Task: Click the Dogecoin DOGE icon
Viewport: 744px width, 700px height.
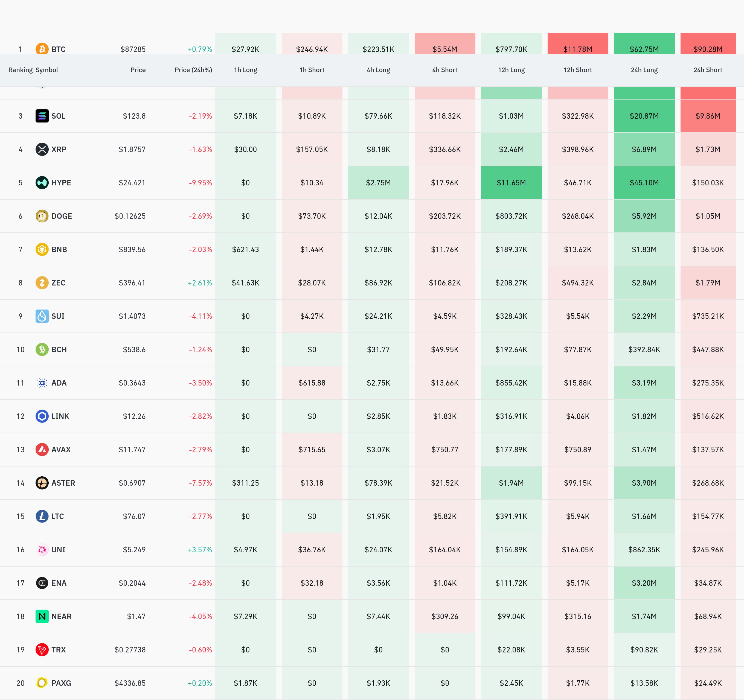Action: [42, 216]
